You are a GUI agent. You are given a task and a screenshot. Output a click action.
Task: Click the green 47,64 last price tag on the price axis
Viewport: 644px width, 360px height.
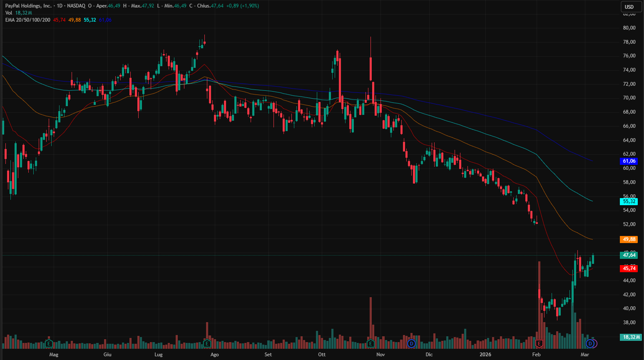[x=629, y=255]
